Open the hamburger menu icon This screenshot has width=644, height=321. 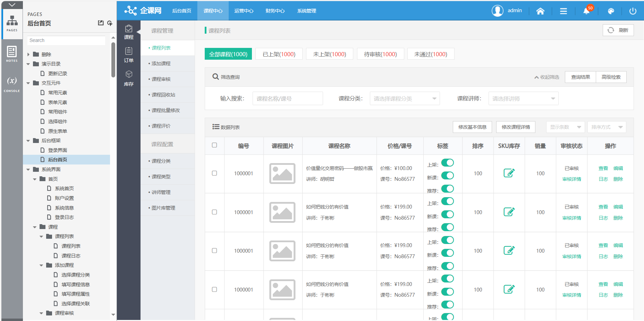[x=563, y=11]
